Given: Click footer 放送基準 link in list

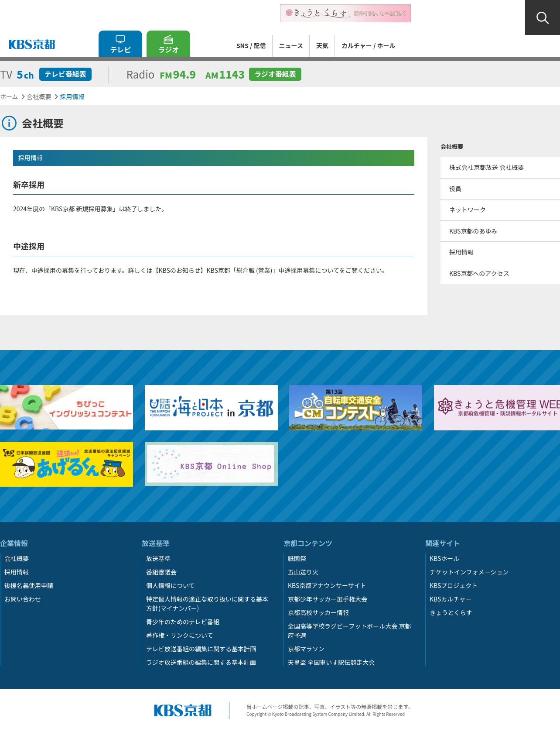Looking at the screenshot, I should tap(158, 559).
